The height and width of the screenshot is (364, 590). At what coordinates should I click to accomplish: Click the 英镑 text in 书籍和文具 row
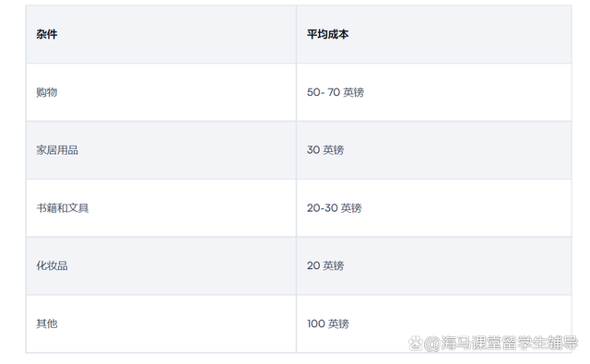[x=351, y=208]
